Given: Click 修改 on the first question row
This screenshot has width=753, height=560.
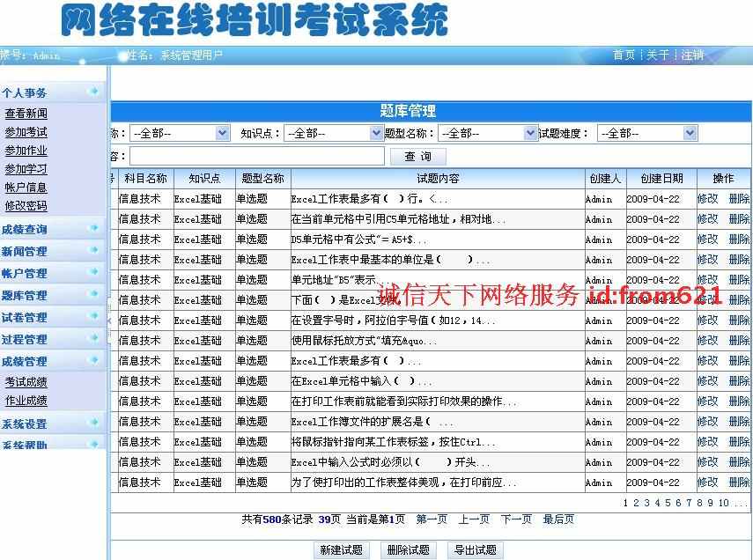Looking at the screenshot, I should point(710,199).
